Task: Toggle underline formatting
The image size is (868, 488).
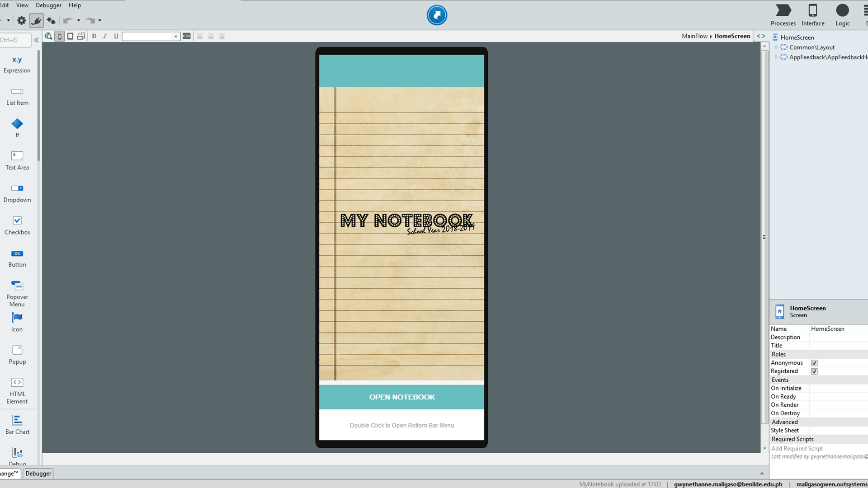Action: 116,36
